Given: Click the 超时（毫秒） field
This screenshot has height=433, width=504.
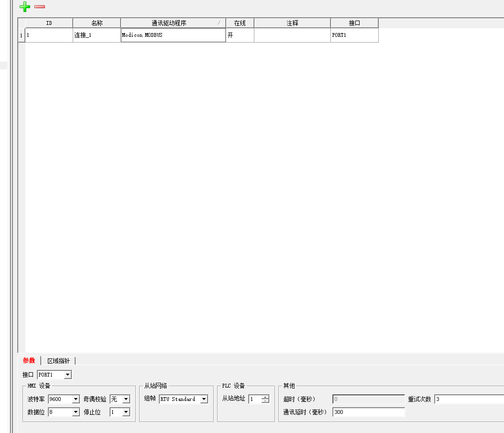Looking at the screenshot, I should coord(369,399).
